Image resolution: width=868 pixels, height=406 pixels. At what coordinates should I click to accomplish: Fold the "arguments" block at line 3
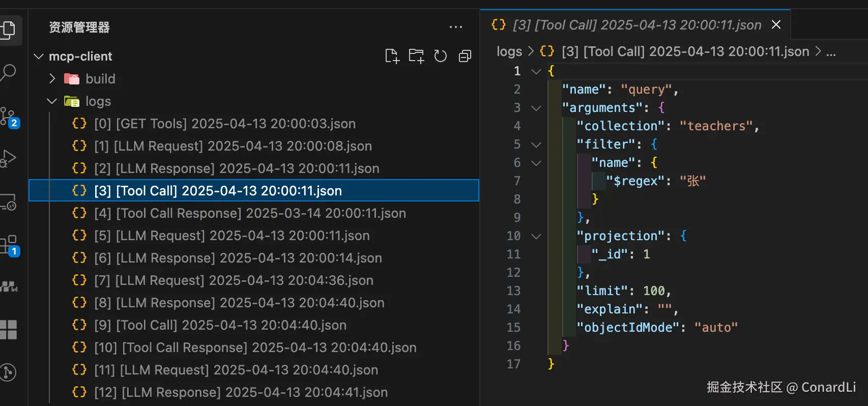(x=536, y=108)
